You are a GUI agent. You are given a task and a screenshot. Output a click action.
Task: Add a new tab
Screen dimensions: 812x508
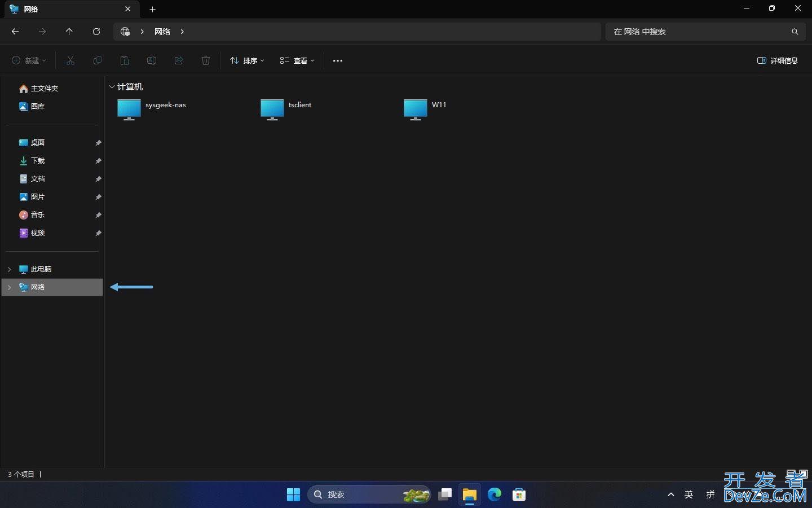click(153, 9)
